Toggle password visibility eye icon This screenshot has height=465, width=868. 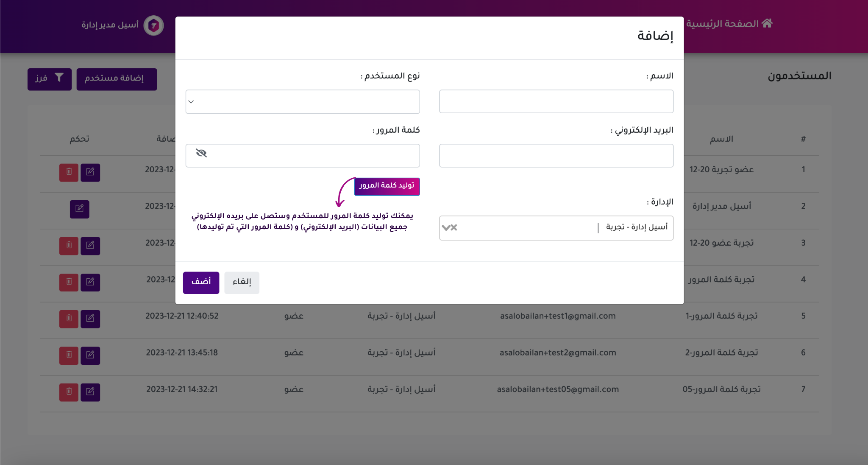click(x=201, y=153)
